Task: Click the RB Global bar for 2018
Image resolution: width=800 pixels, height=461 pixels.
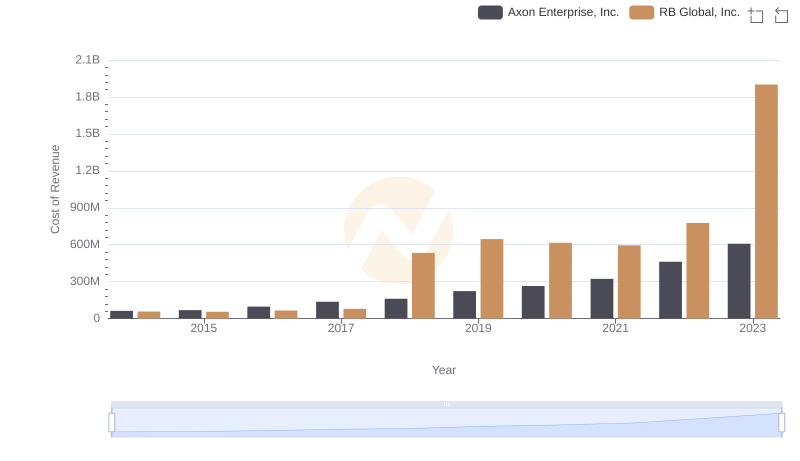Action: [423, 286]
